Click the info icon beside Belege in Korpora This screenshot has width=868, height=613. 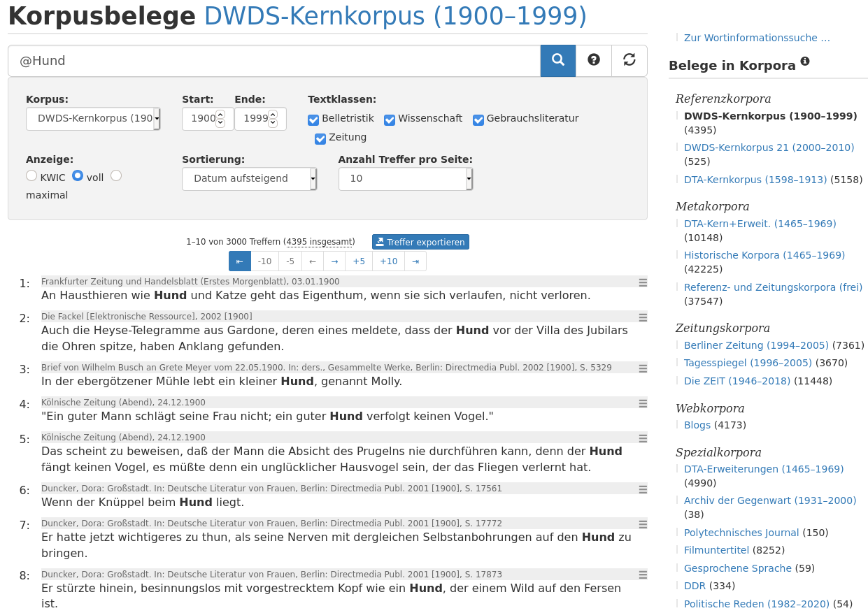click(805, 62)
